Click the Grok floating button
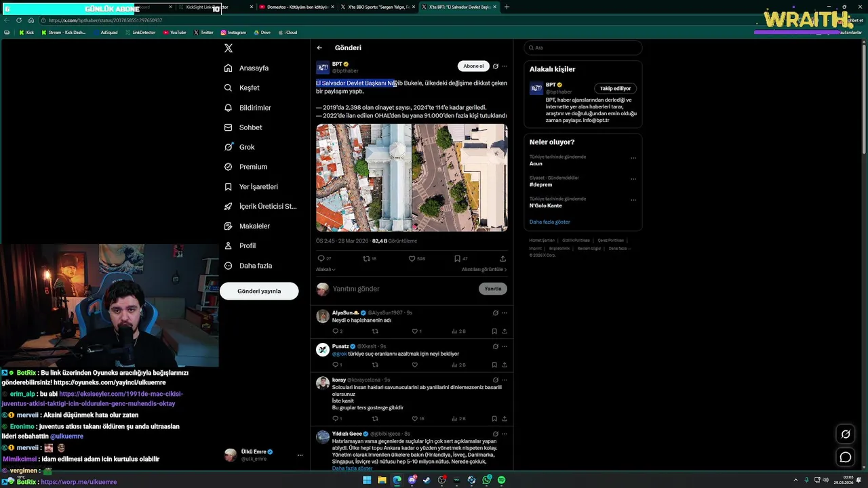868x488 pixels. (846, 434)
